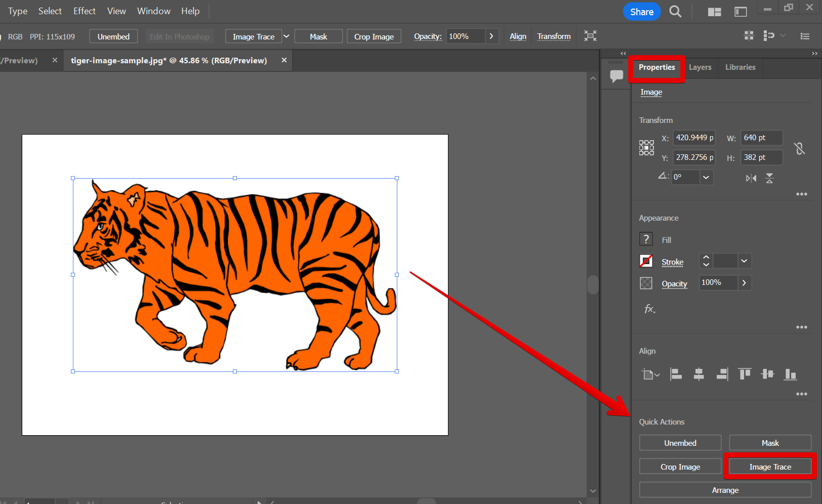Open the fx effects icon
The height and width of the screenshot is (504, 822).
point(649,309)
